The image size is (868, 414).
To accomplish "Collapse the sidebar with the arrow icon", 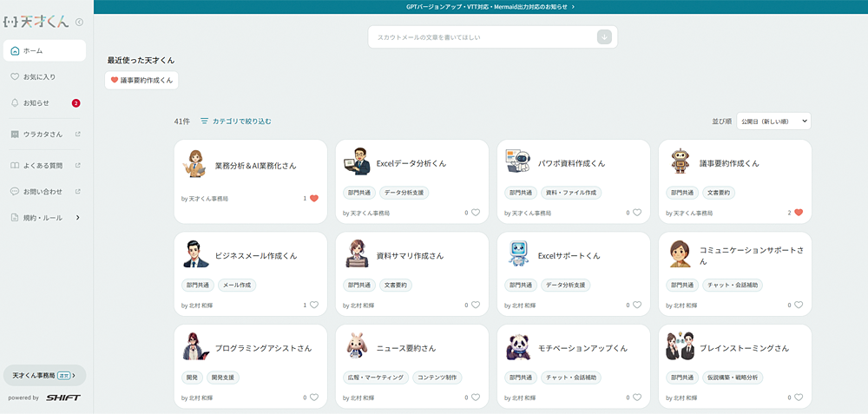I will pyautogui.click(x=80, y=23).
